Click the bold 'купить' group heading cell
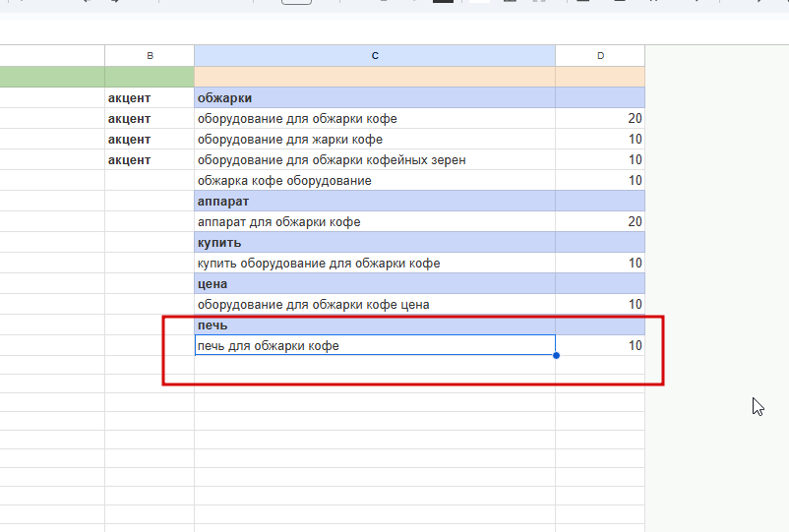The width and height of the screenshot is (789, 532). [375, 242]
